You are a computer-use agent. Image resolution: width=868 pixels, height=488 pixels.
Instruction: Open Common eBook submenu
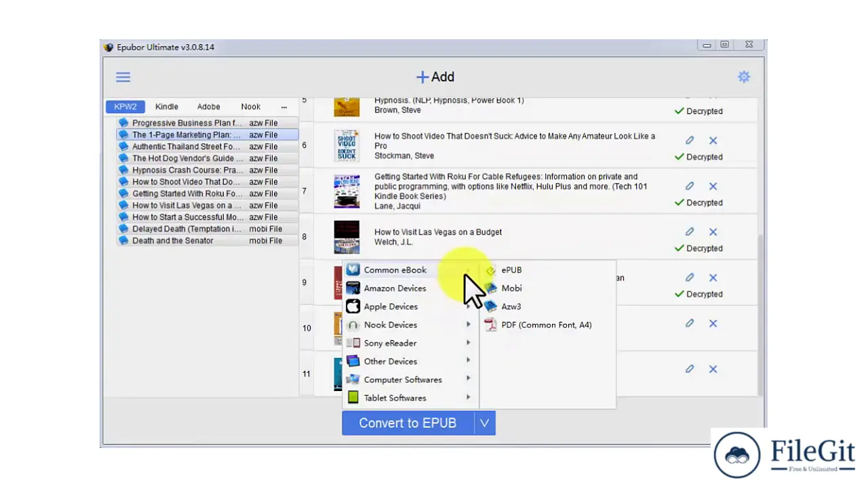point(411,270)
